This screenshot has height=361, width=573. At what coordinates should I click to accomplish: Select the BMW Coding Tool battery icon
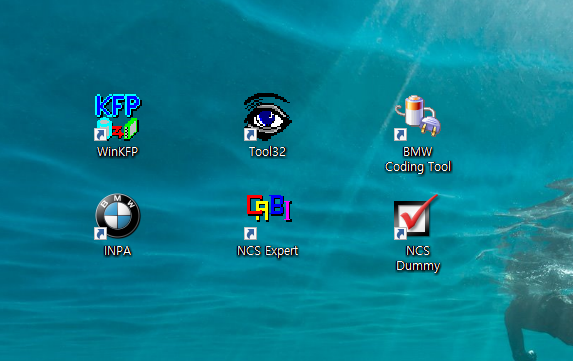(418, 117)
